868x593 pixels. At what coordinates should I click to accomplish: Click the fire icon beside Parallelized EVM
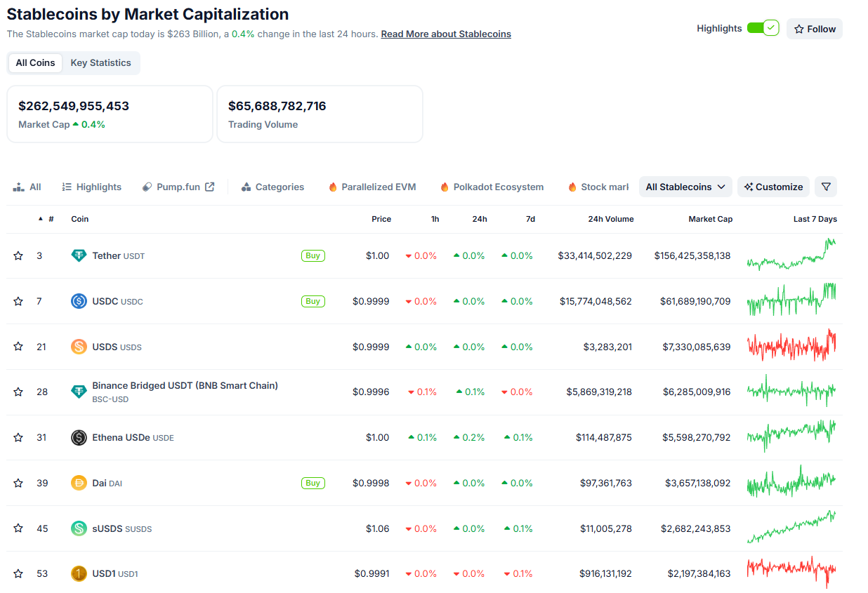pyautogui.click(x=333, y=187)
